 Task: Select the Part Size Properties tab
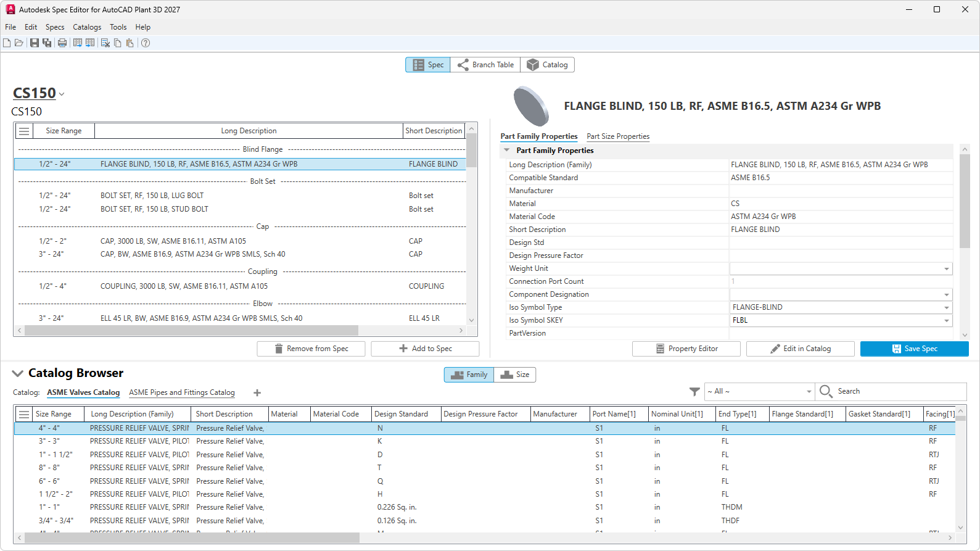click(618, 136)
